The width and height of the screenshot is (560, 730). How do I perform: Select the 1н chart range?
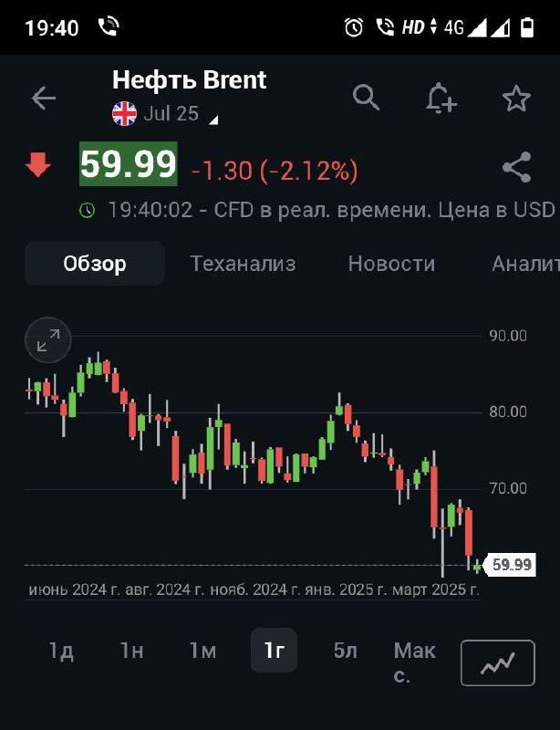click(x=131, y=651)
